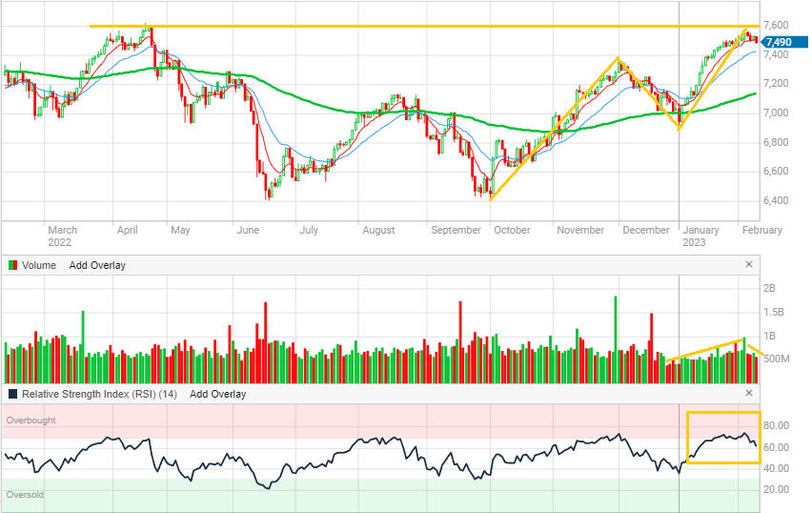Click the January 2023 date axis label
Image resolution: width=812 pixels, height=513 pixels.
tap(700, 236)
